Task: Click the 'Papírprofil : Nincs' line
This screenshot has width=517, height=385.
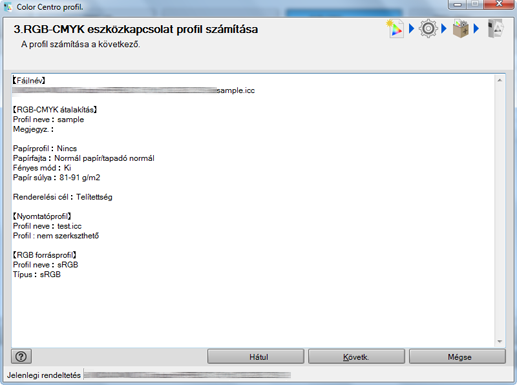Action: click(45, 149)
